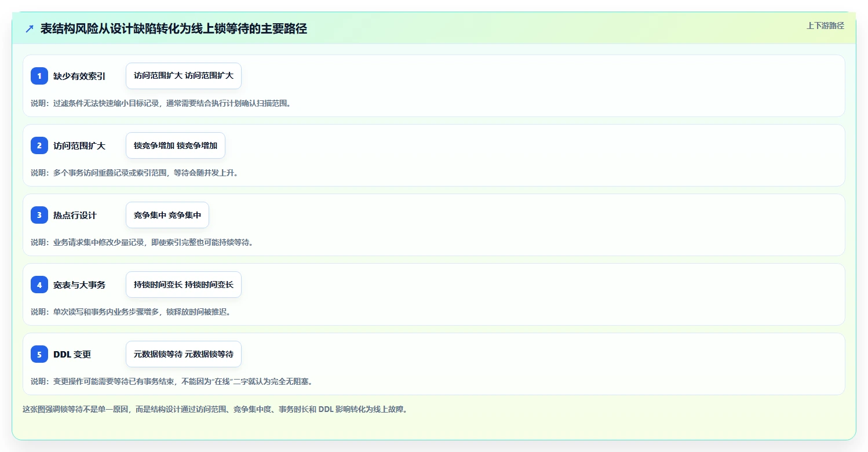
Task: Select the 持锁时间变长 chip
Action: tap(184, 285)
